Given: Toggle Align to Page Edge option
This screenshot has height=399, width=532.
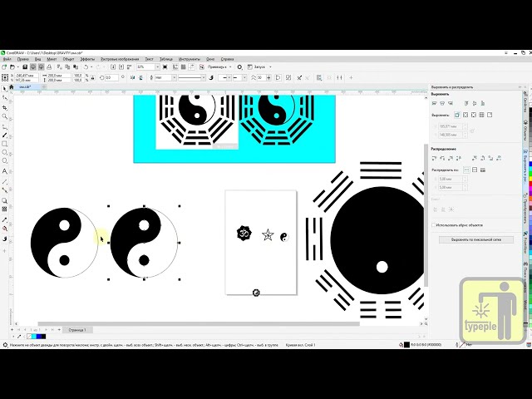Looking at the screenshot, I should [465, 115].
